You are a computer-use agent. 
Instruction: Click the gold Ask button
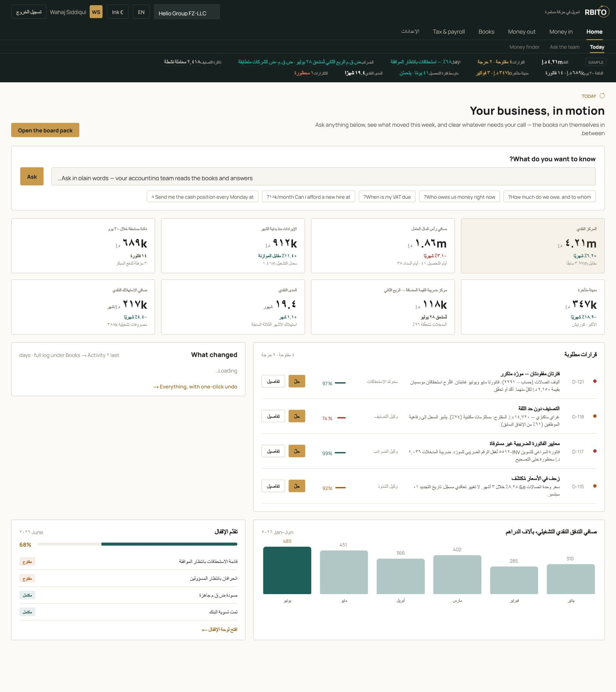point(32,176)
